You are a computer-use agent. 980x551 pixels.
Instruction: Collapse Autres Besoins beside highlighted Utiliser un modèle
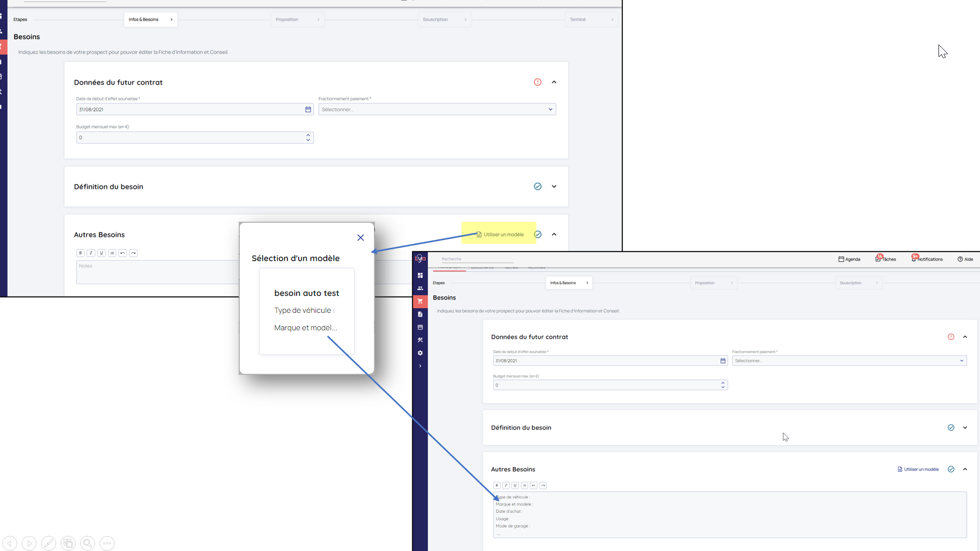click(554, 235)
